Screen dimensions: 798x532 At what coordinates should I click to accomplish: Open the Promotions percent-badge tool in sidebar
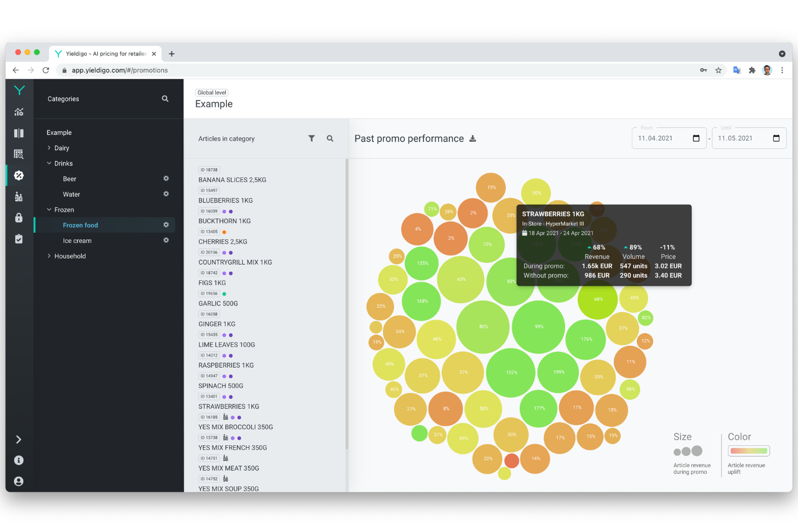coord(19,175)
